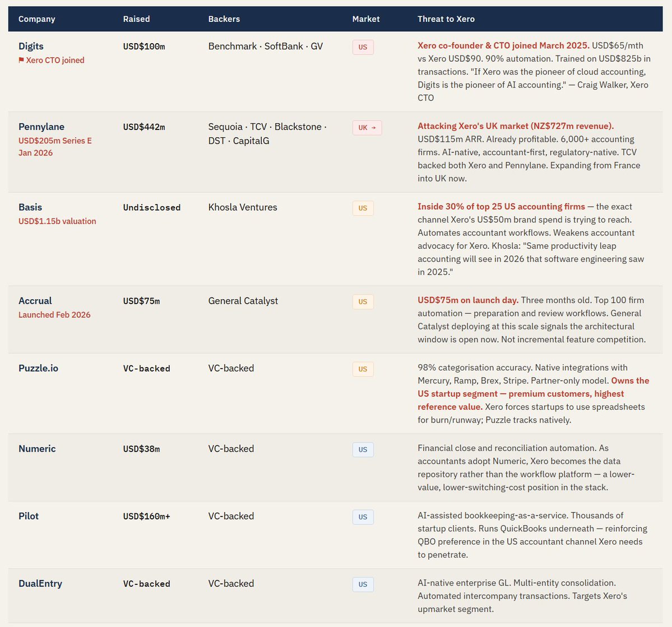
Task: Click the Undisclosed raised value for Basis
Action: tap(152, 207)
